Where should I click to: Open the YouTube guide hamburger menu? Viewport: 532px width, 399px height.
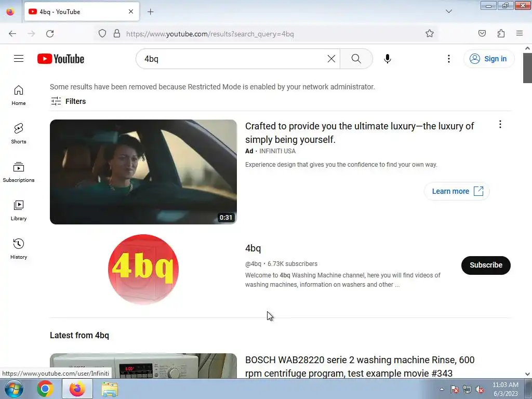[x=19, y=59]
